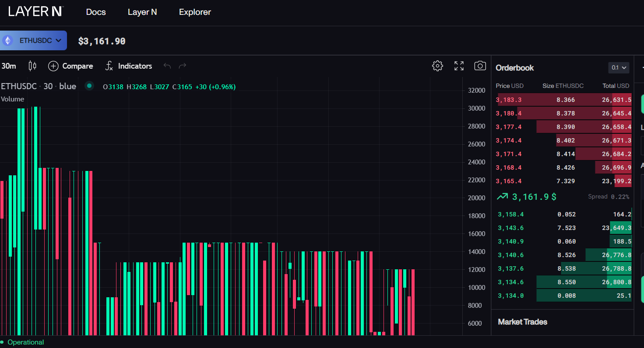Select the bid price 3,158.4 row
Viewport: 644px width, 348px height.
pyautogui.click(x=563, y=214)
